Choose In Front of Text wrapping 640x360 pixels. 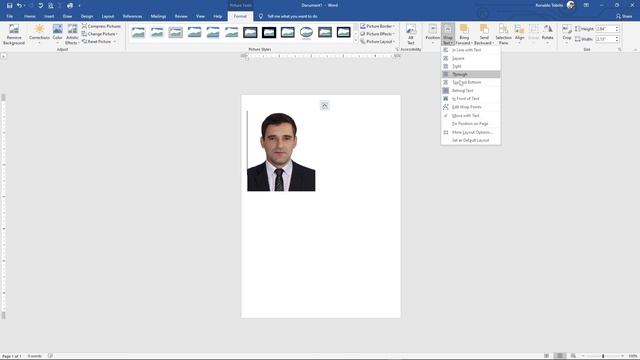(471, 99)
